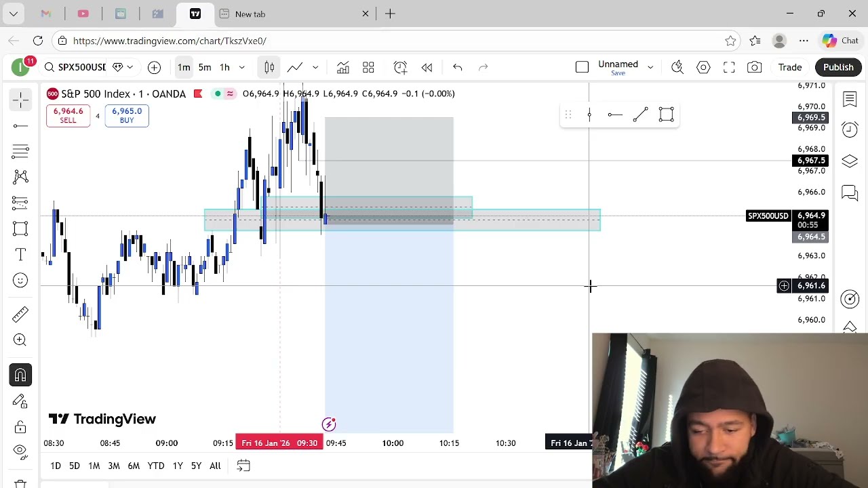This screenshot has width=868, height=488.
Task: Open chart settings
Action: (703, 67)
